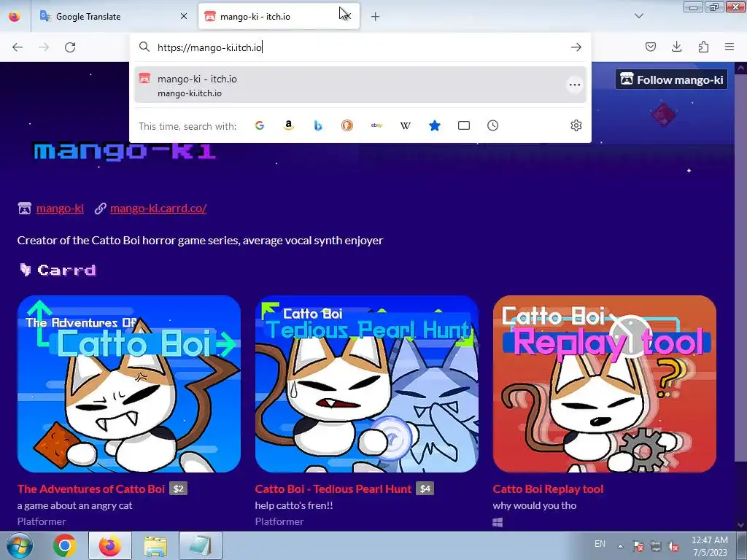Open File Explorer from the taskbar
Image resolution: width=747 pixels, height=560 pixels.
tap(155, 545)
